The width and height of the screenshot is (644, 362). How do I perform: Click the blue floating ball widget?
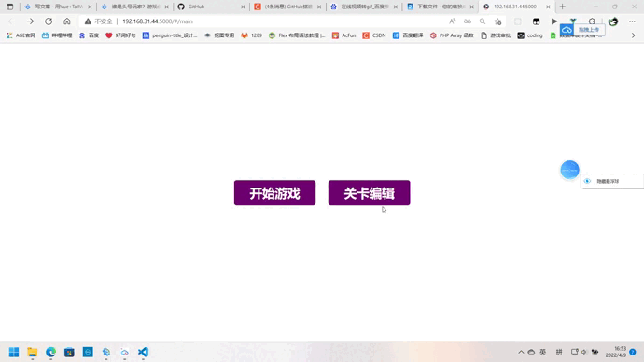(x=569, y=170)
